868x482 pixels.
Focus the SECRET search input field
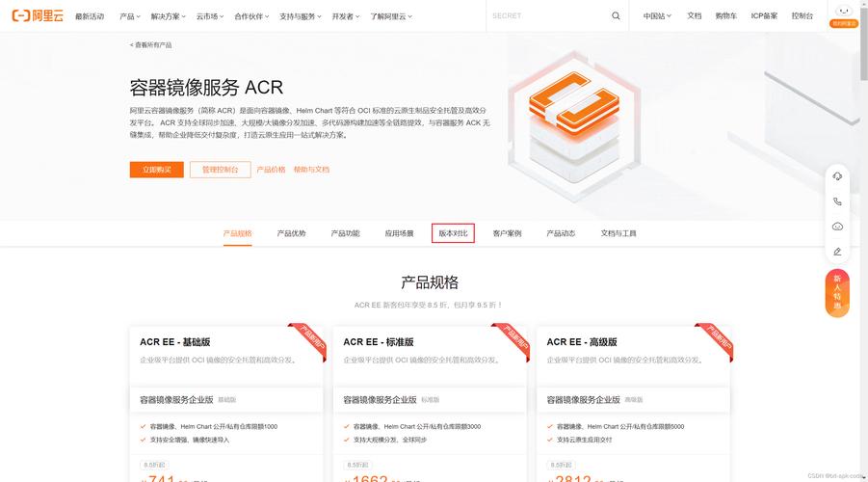pos(548,16)
